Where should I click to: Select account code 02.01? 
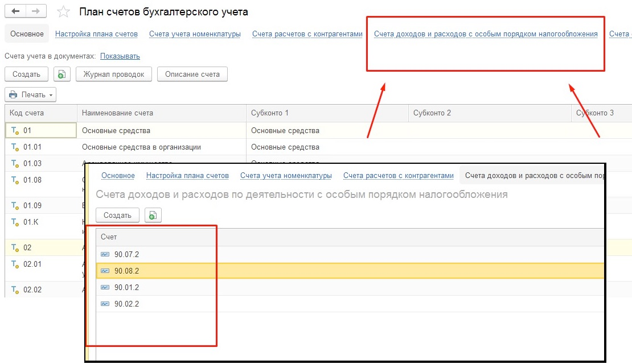pyautogui.click(x=32, y=264)
